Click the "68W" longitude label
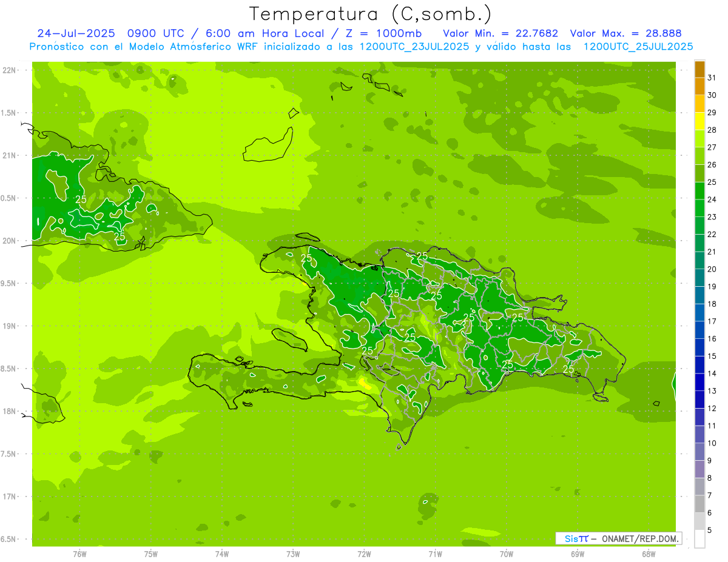Screen dimensions: 728x562 pos(649,554)
